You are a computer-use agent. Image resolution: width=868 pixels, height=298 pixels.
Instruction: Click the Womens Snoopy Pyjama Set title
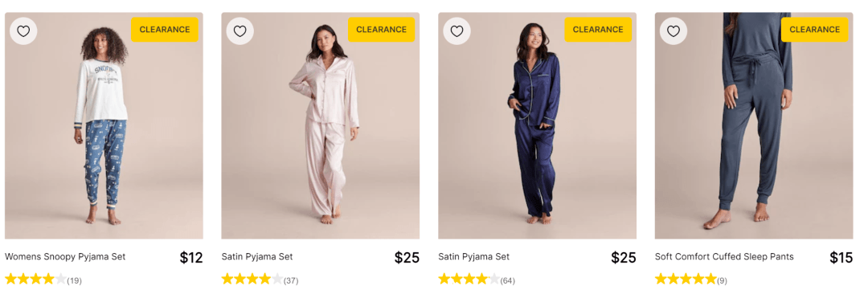[65, 256]
